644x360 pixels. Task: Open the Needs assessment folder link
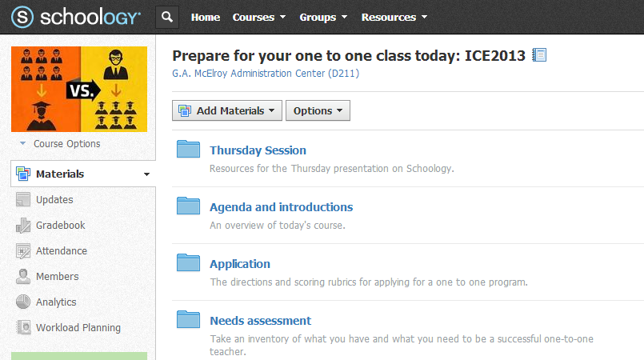260,321
